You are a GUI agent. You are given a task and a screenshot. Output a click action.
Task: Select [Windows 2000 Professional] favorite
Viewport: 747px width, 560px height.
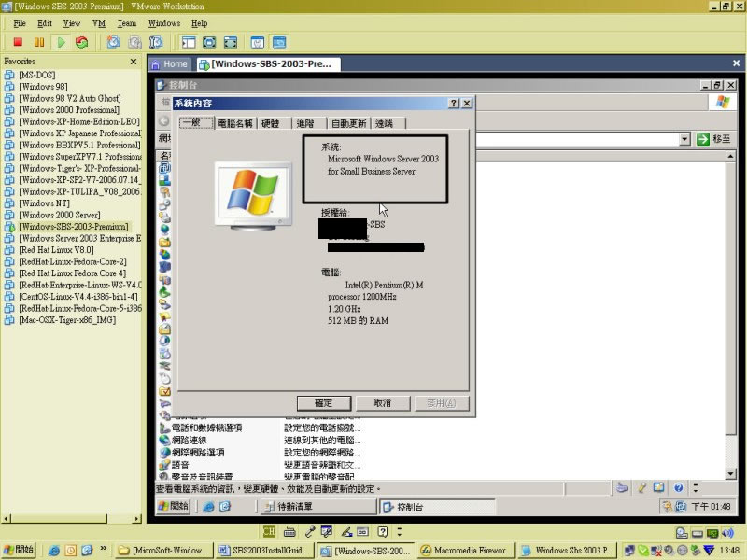pos(68,110)
